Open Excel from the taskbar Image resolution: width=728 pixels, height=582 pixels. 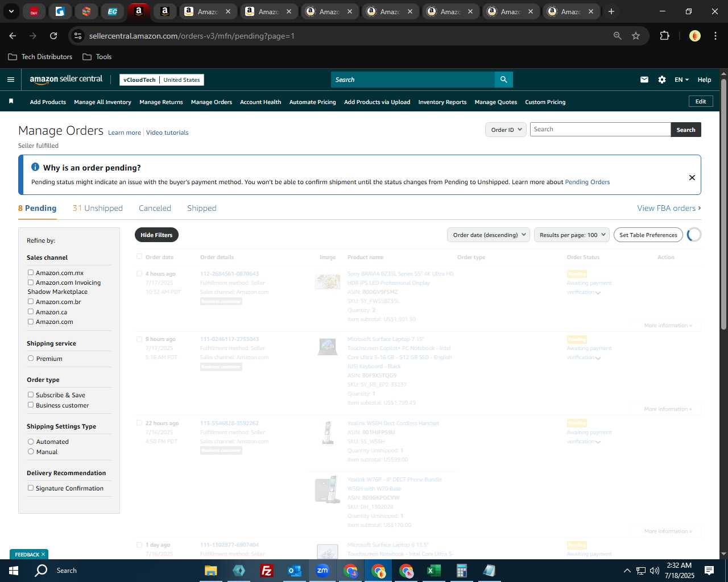click(434, 571)
